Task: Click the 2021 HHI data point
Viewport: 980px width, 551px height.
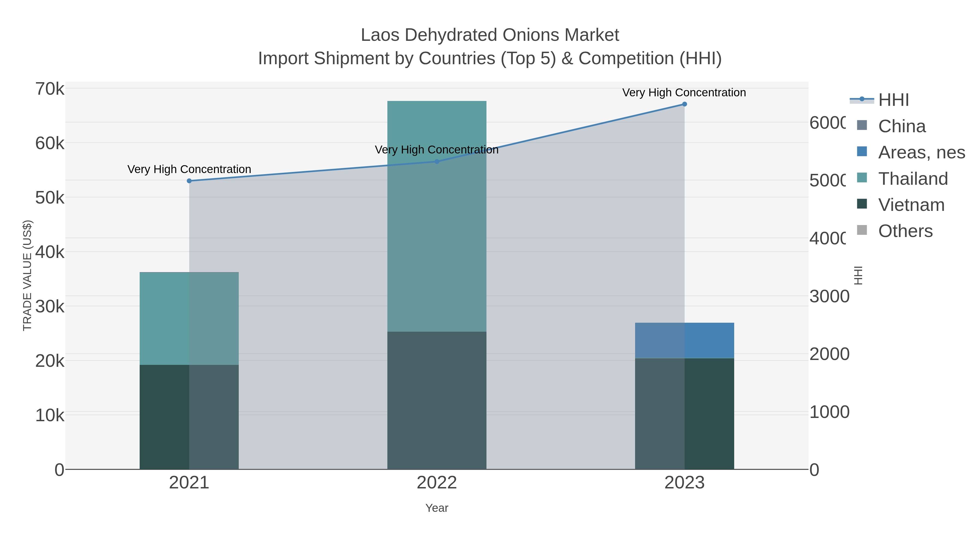Action: coord(189,181)
